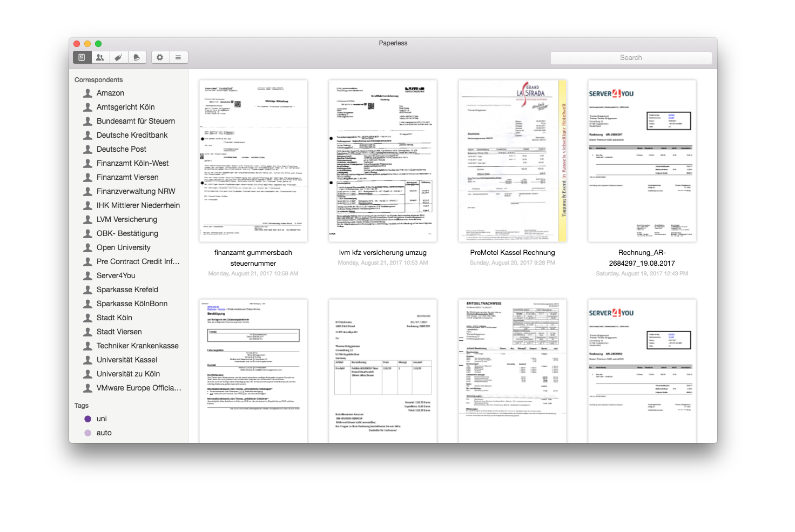Click 'Sunday, August 20, 2017 9:28 PM' date

pos(513,263)
